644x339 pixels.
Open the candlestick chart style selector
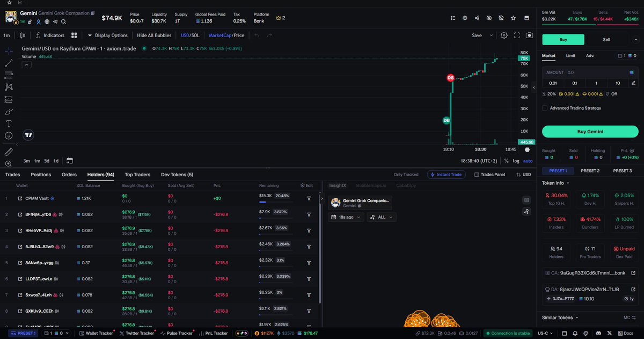(x=23, y=35)
